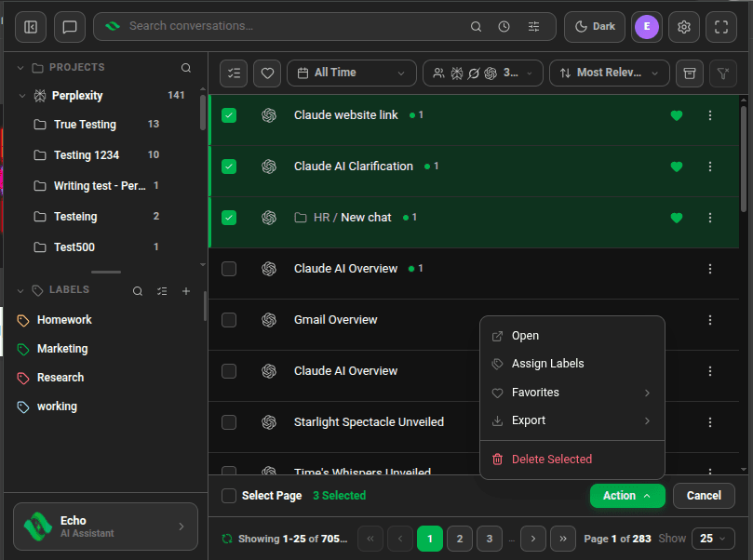Select the working label
The width and height of the screenshot is (753, 560).
click(x=57, y=407)
